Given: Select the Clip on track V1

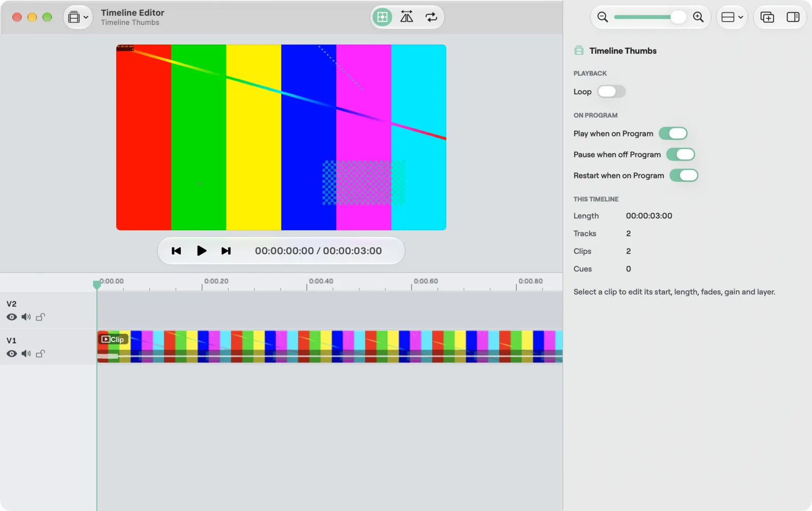Looking at the screenshot, I should 330,347.
